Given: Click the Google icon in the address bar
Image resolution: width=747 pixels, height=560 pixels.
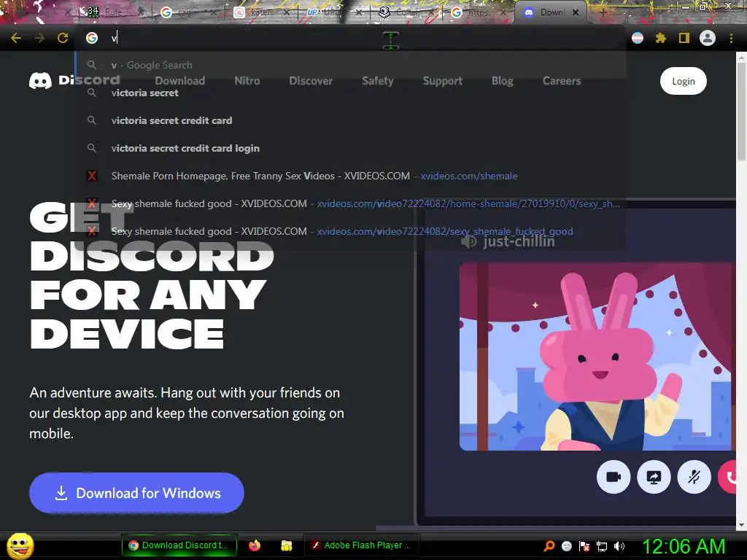Looking at the screenshot, I should pos(92,38).
